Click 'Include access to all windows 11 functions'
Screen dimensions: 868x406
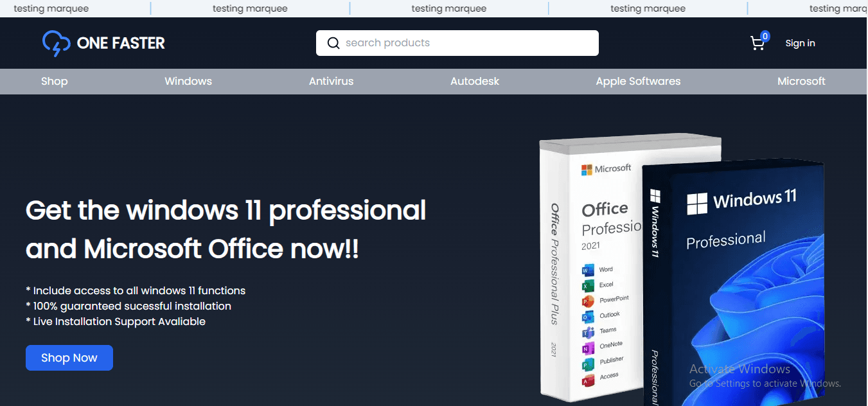pos(136,290)
